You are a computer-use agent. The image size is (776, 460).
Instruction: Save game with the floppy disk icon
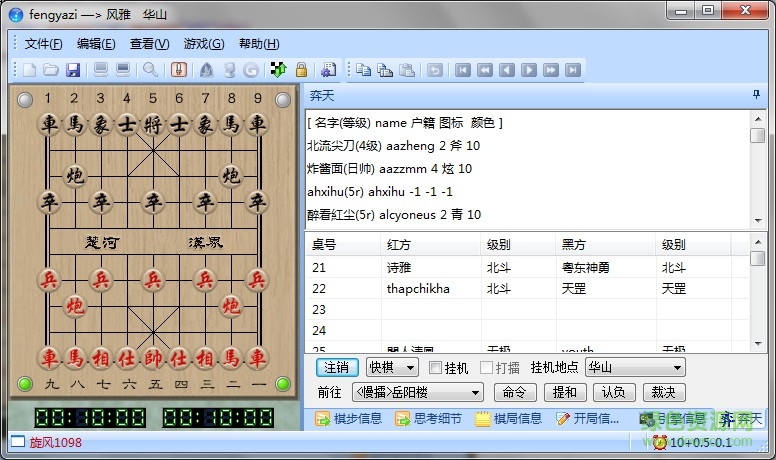click(x=73, y=70)
